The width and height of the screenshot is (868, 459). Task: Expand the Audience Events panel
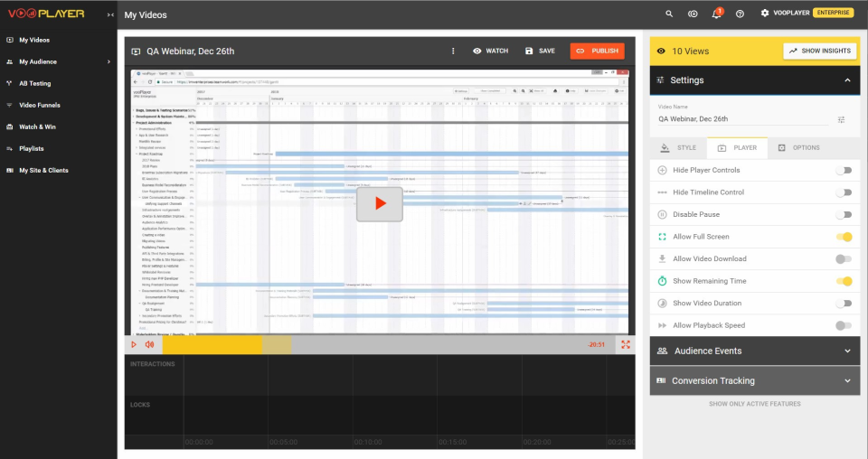755,351
